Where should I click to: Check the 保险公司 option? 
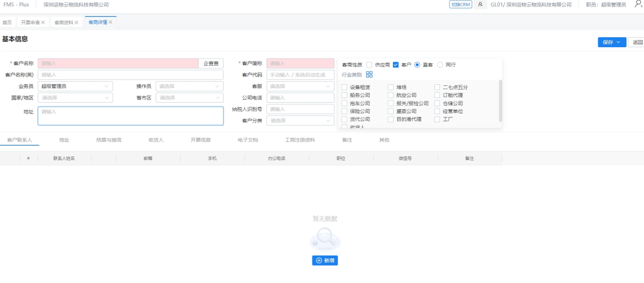coord(344,111)
